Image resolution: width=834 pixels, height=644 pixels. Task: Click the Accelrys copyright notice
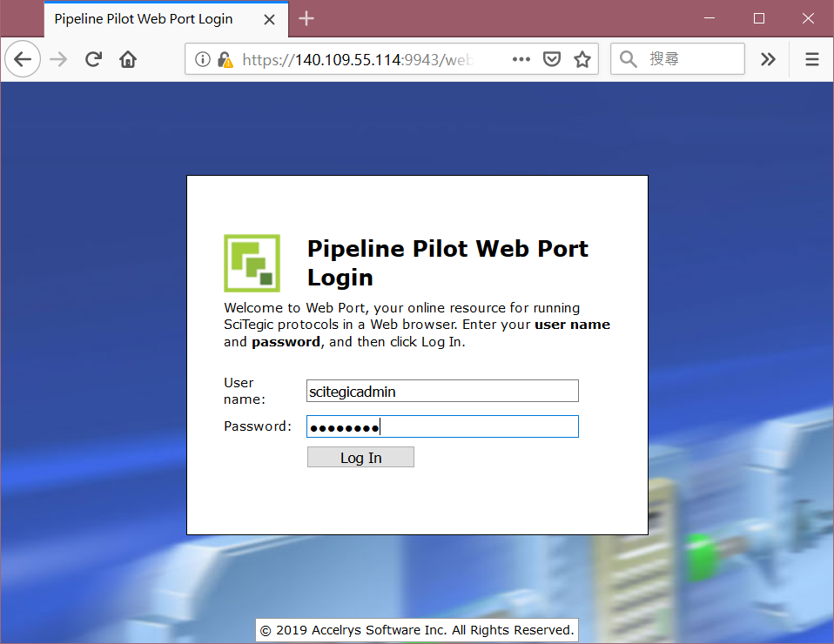click(417, 630)
